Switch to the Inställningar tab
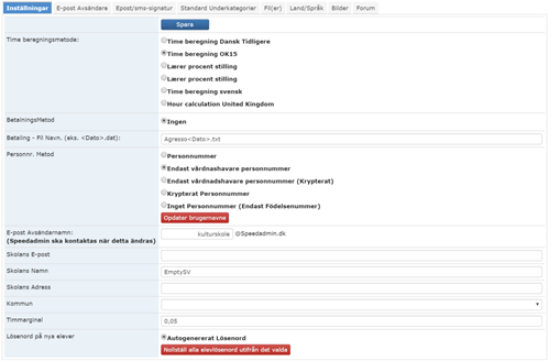 point(27,8)
